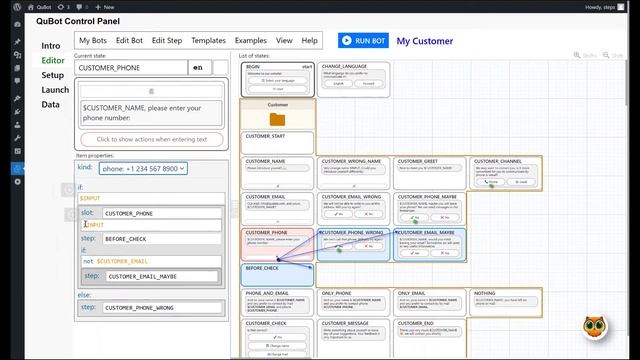
Task: Open the Howdy user account menu
Action: point(604,7)
